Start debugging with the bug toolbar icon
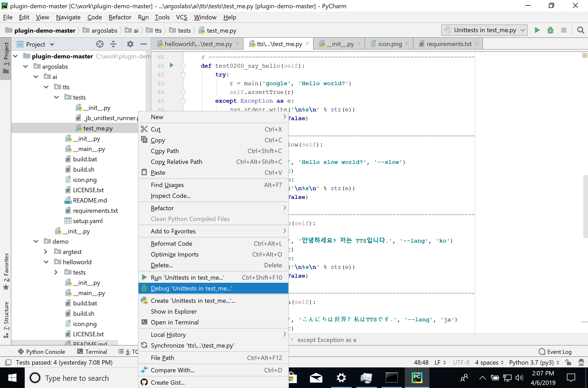This screenshot has width=588, height=388. point(550,30)
